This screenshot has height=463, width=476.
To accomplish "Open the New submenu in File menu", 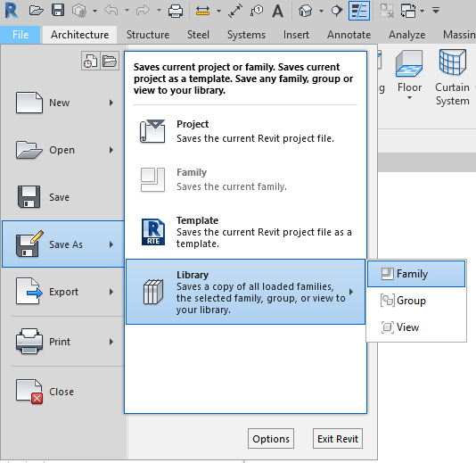I will click(63, 103).
